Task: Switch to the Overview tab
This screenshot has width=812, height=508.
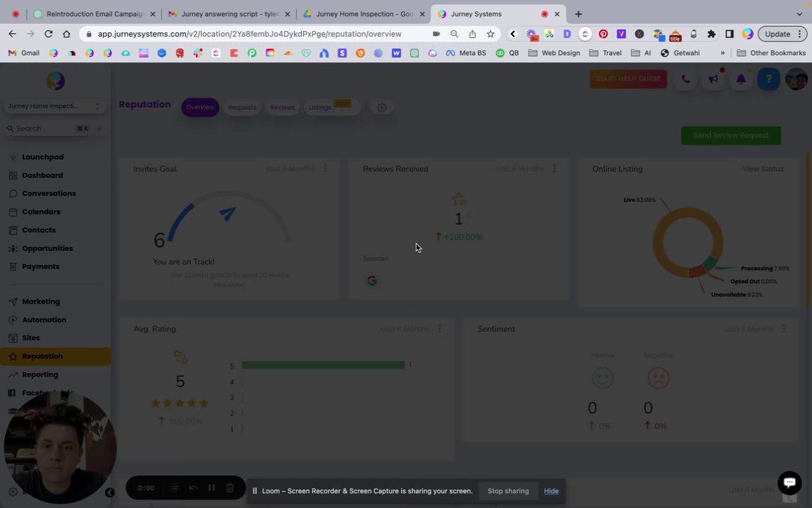Action: 200,107
